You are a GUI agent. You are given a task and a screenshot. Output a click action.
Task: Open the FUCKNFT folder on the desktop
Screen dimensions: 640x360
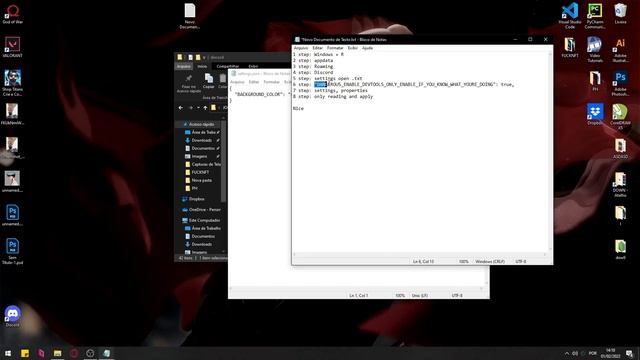(x=570, y=47)
